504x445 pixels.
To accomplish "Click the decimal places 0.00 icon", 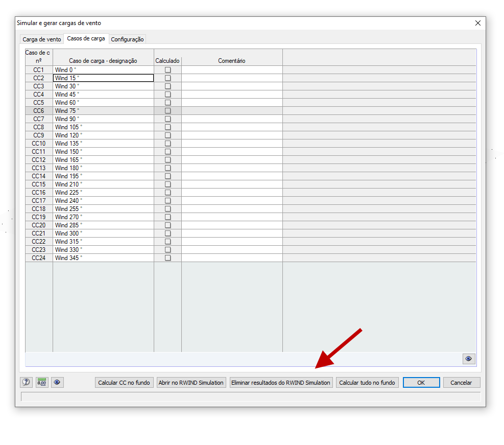I will [41, 382].
